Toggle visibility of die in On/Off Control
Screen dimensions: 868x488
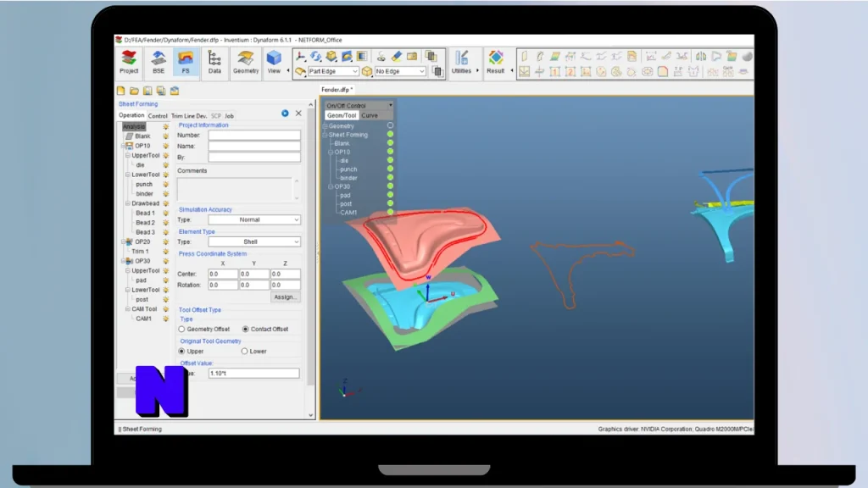[390, 160]
